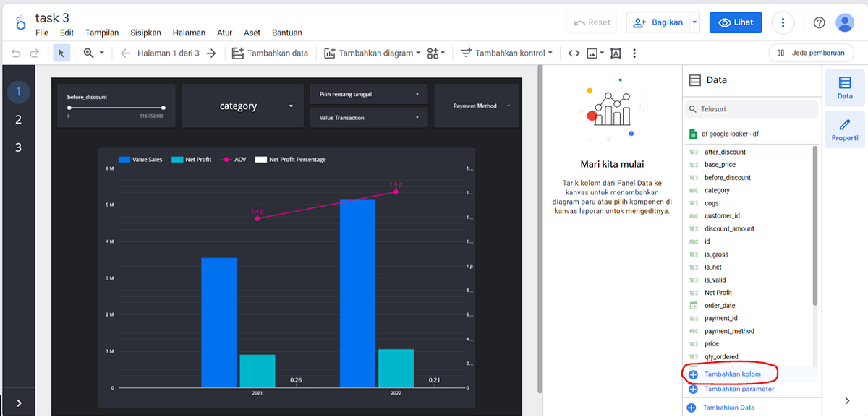Open the Data panel via its sidebar icon

click(845, 87)
